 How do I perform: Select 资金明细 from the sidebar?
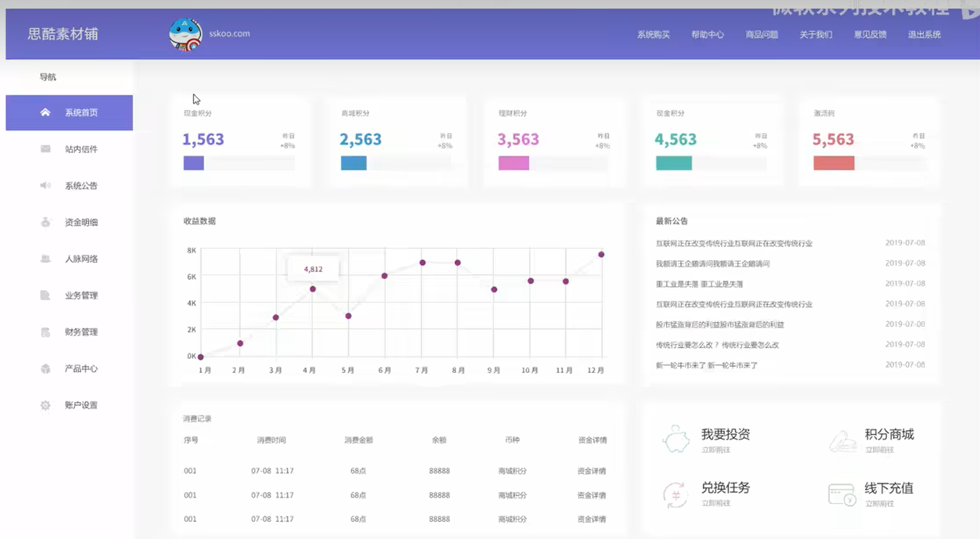(x=69, y=222)
